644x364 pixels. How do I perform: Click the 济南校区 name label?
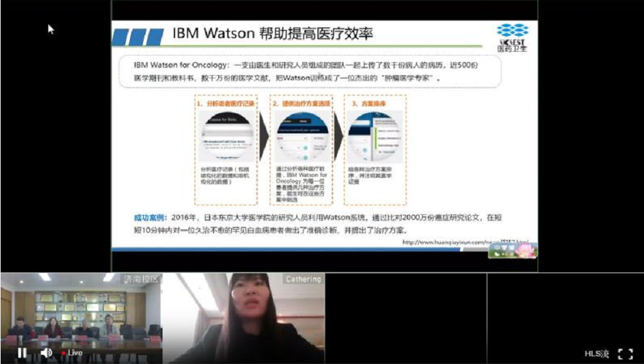pos(140,279)
